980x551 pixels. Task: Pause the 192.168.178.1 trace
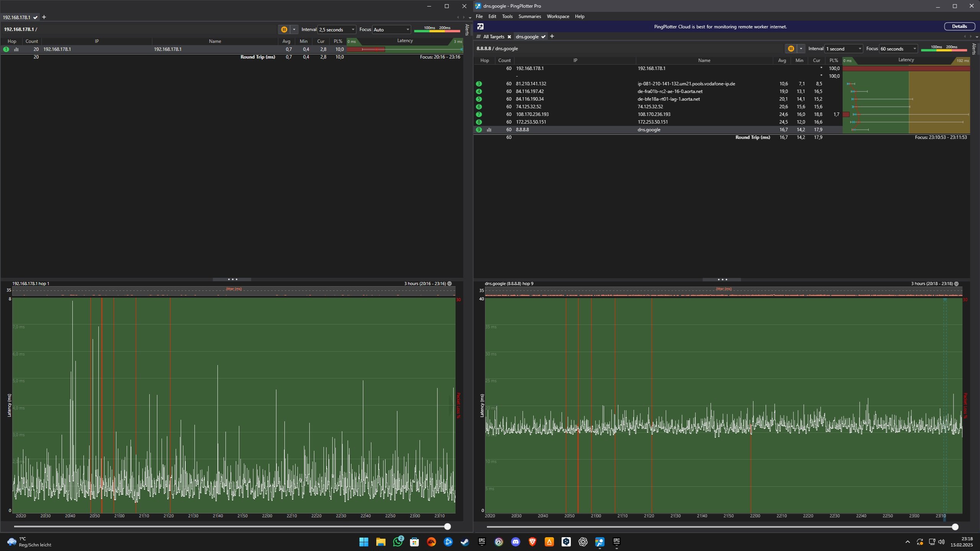click(284, 29)
